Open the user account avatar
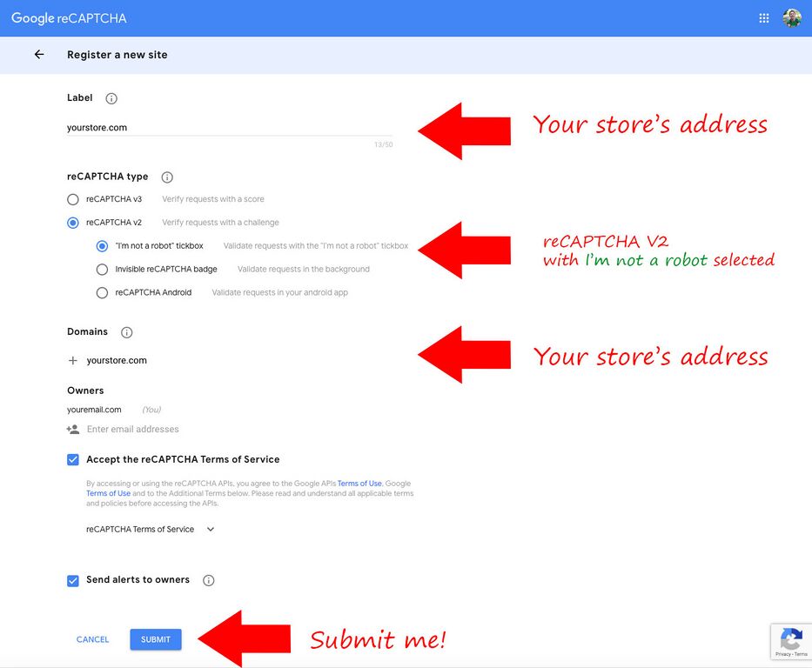This screenshot has width=812, height=668. tap(791, 18)
